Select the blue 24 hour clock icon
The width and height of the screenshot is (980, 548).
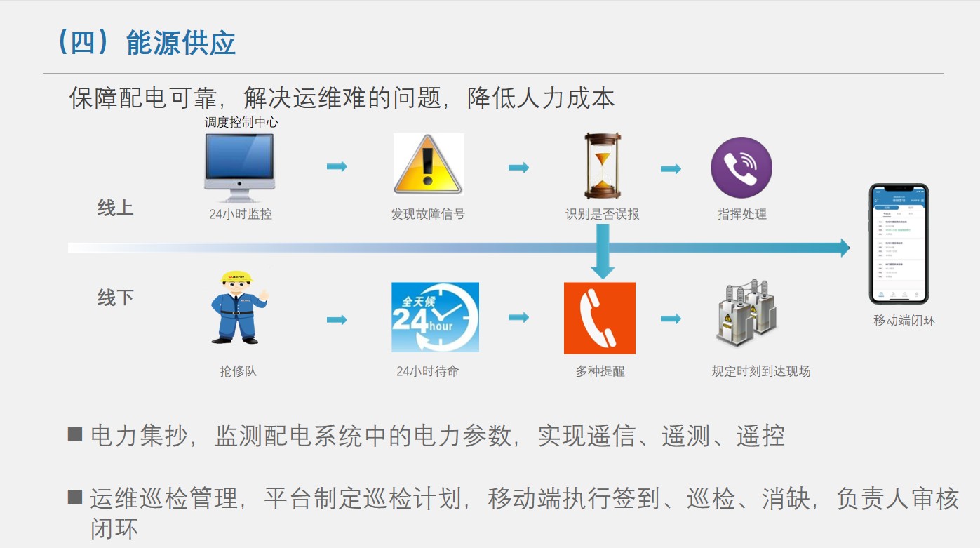pos(435,317)
